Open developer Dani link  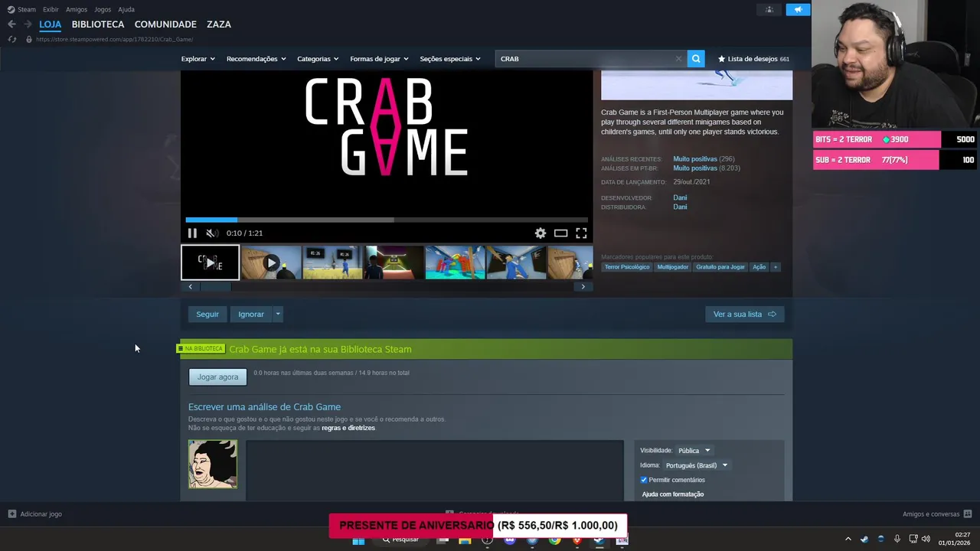coord(680,198)
